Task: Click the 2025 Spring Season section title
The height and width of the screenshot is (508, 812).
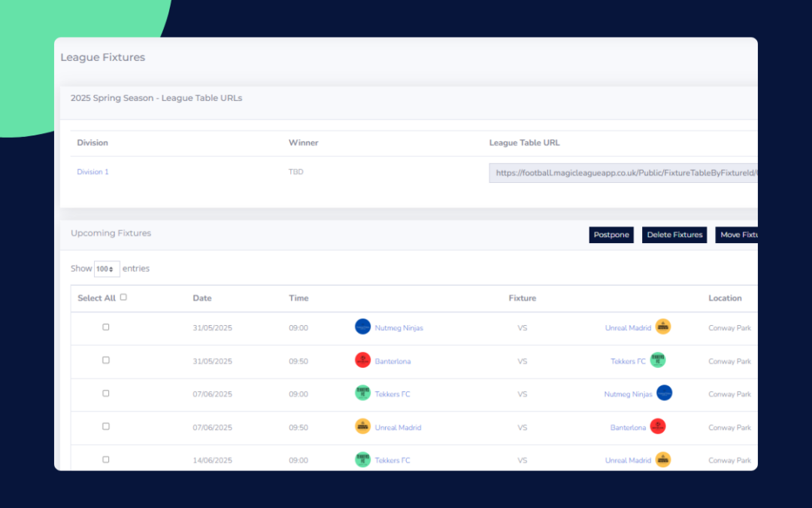Action: (156, 98)
